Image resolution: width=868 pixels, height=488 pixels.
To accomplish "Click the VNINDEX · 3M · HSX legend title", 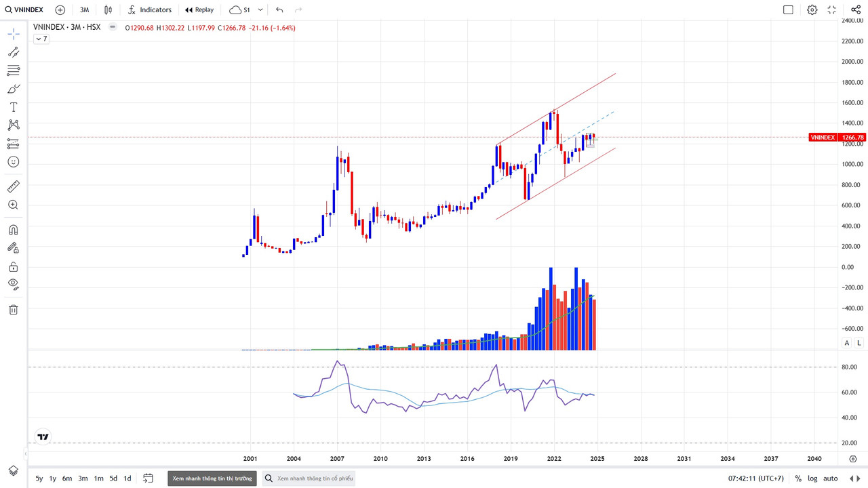I will [x=66, y=28].
